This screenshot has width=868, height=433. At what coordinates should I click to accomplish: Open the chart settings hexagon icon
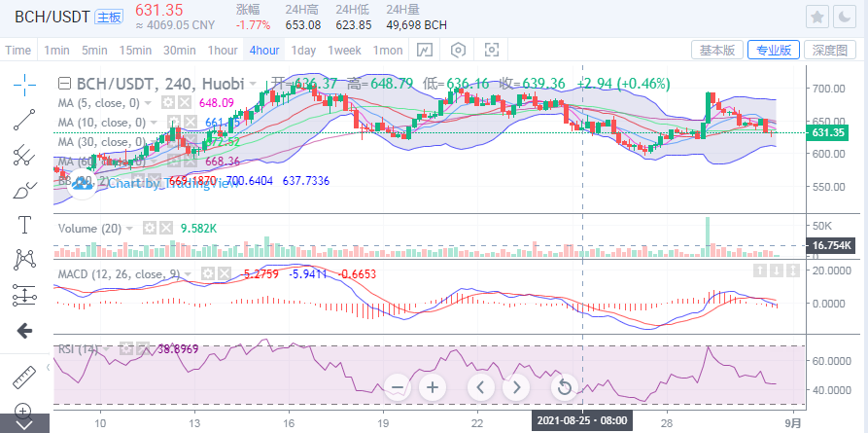(x=458, y=51)
